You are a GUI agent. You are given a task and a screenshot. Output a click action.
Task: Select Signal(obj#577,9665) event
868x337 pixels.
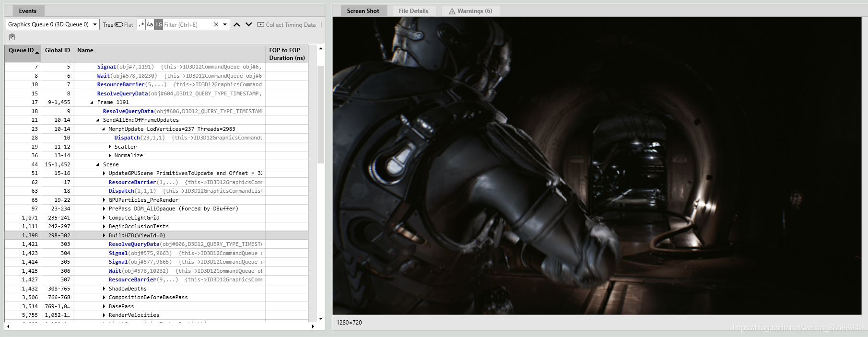pos(156,262)
